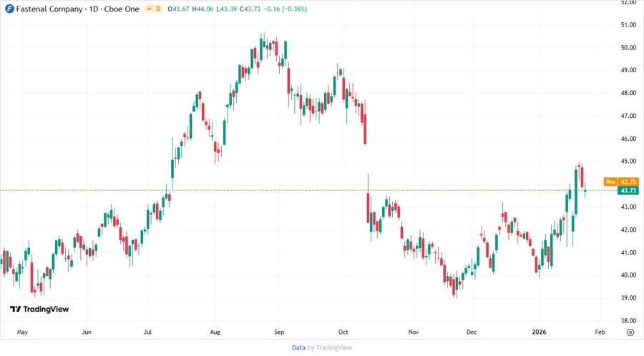Click the 42.00 price axis label
Image resolution: width=644 pixels, height=356 pixels.
[628, 229]
